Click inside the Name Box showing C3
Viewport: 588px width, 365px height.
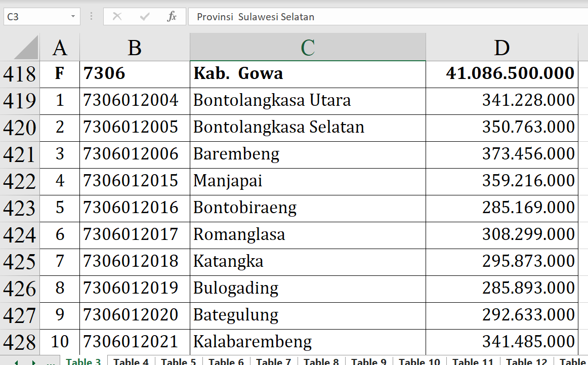pos(35,17)
